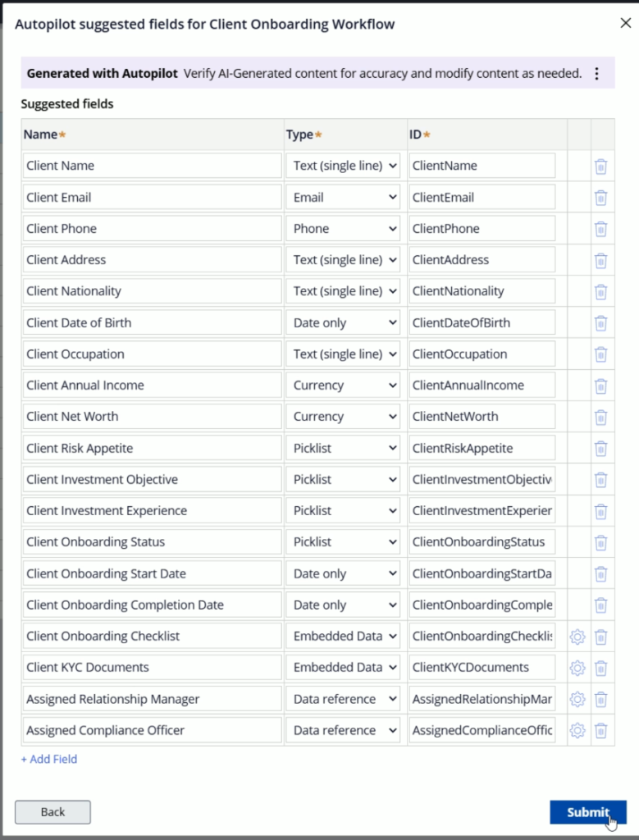Open the Autopilot banner three-dot menu
This screenshot has height=840, width=639.
click(x=596, y=74)
